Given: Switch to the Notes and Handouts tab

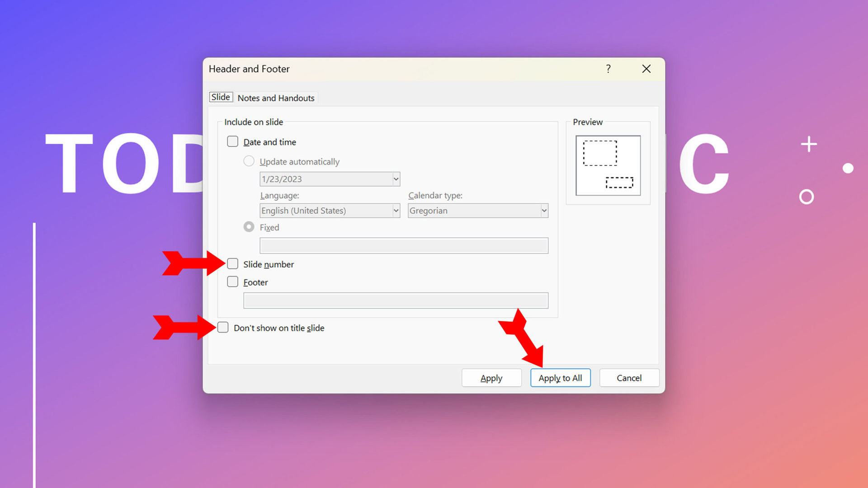Looking at the screenshot, I should click(276, 98).
